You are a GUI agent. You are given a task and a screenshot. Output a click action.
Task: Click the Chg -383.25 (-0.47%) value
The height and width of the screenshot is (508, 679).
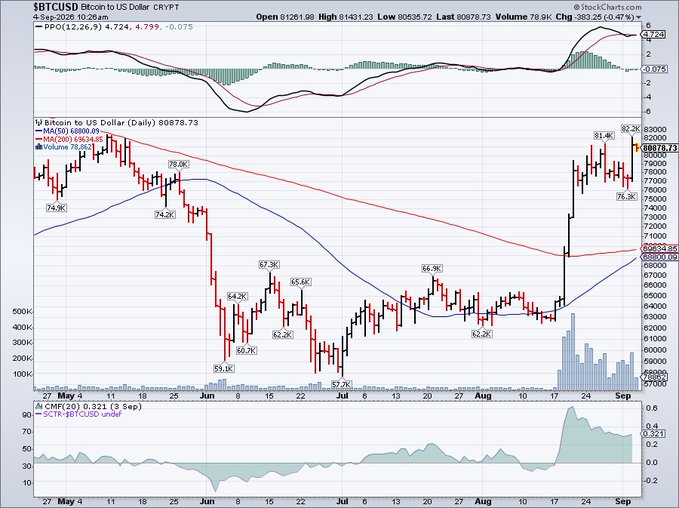(595, 17)
